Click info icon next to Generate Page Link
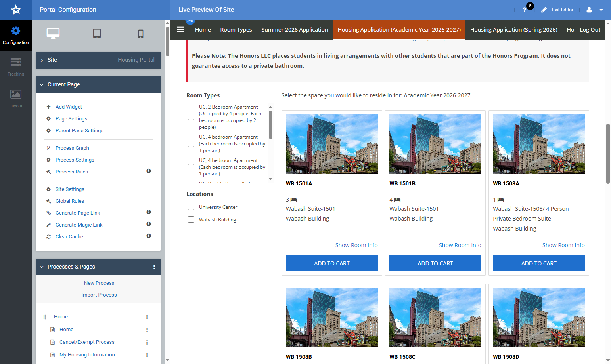 click(x=149, y=212)
